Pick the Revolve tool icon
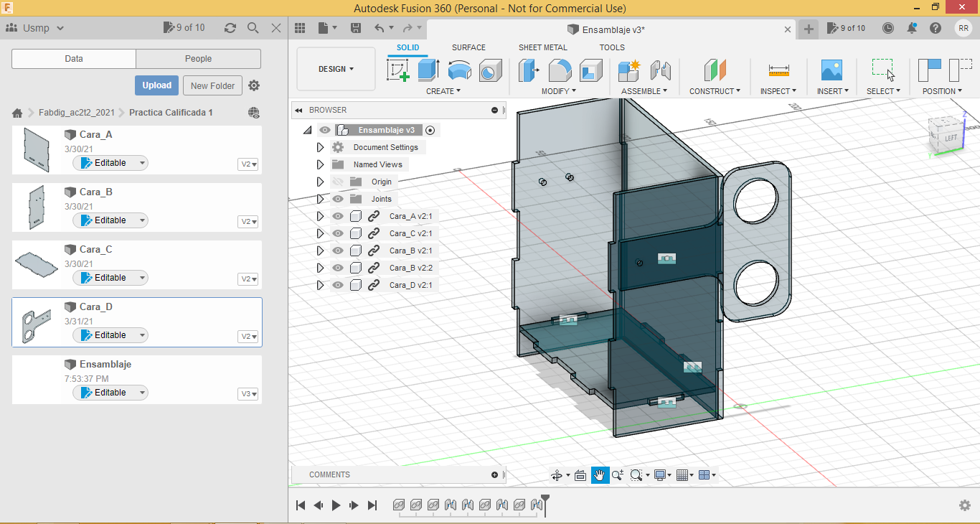The image size is (980, 524). [x=459, y=70]
